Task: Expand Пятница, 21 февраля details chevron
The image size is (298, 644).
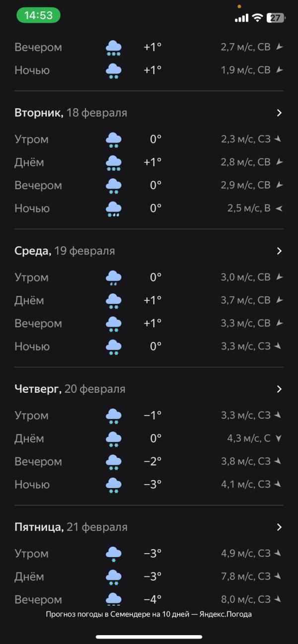Action: click(x=279, y=527)
